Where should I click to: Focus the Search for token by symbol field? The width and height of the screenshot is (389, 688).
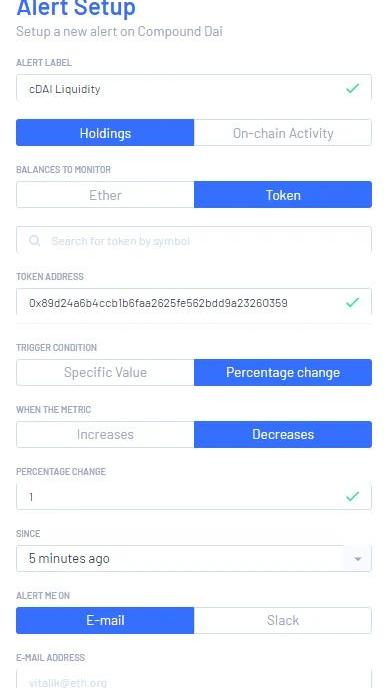tap(194, 240)
